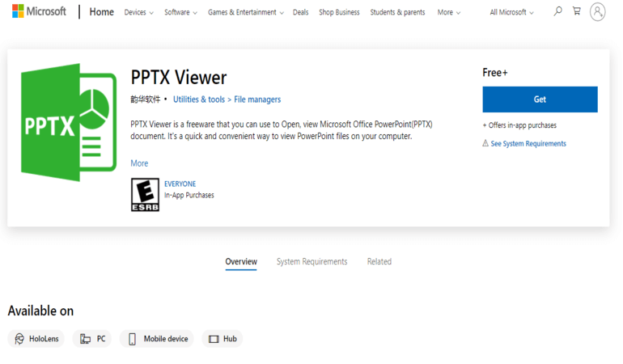This screenshot has width=623, height=364.
Task: Expand the More navigation menu
Action: pos(448,12)
